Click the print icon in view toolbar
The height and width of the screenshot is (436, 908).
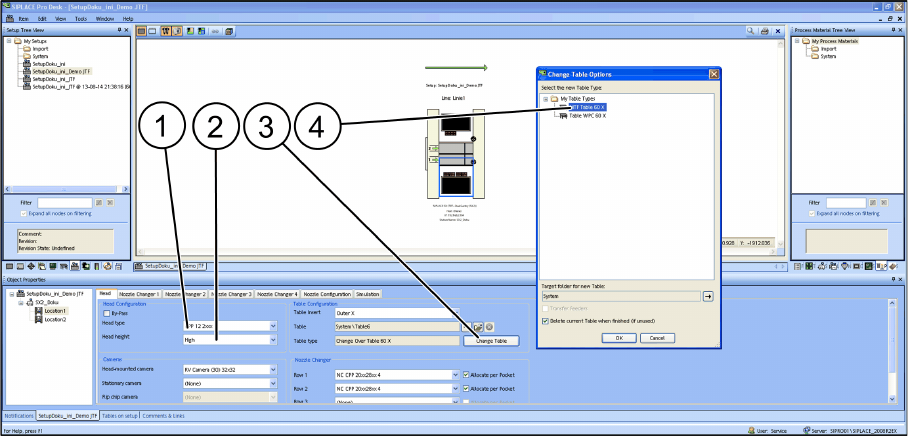764,31
